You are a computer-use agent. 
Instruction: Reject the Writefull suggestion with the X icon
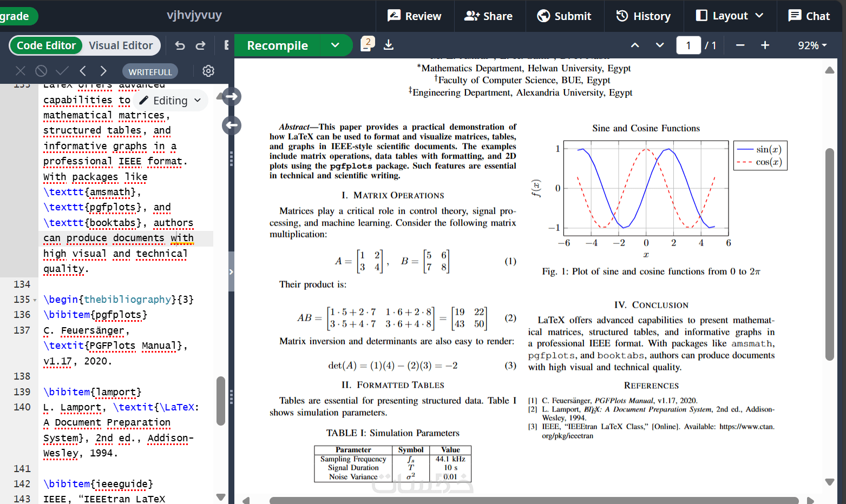pyautogui.click(x=21, y=71)
